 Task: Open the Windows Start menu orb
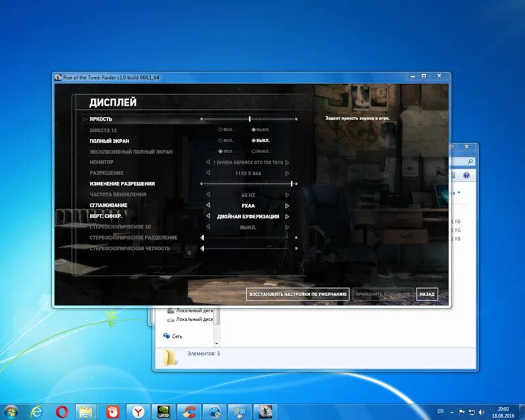click(10, 412)
